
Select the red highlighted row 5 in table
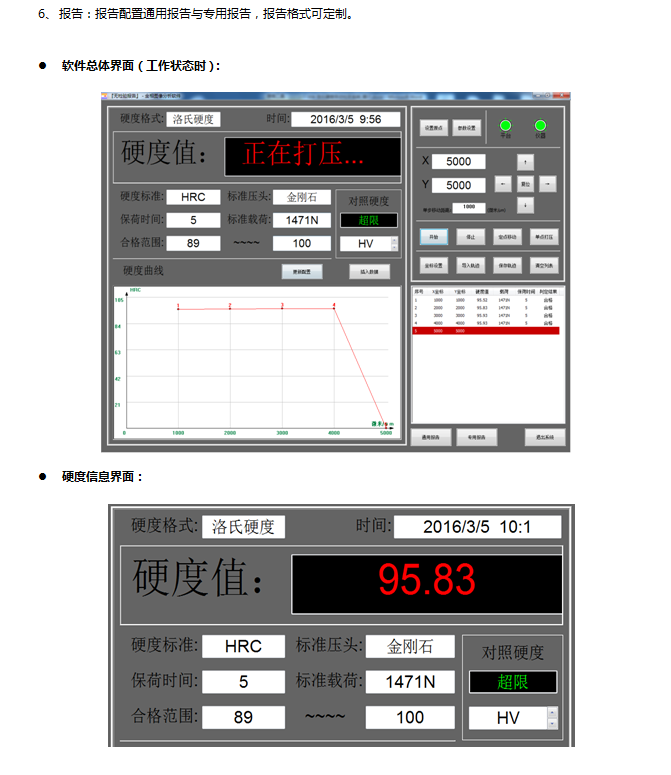(488, 330)
